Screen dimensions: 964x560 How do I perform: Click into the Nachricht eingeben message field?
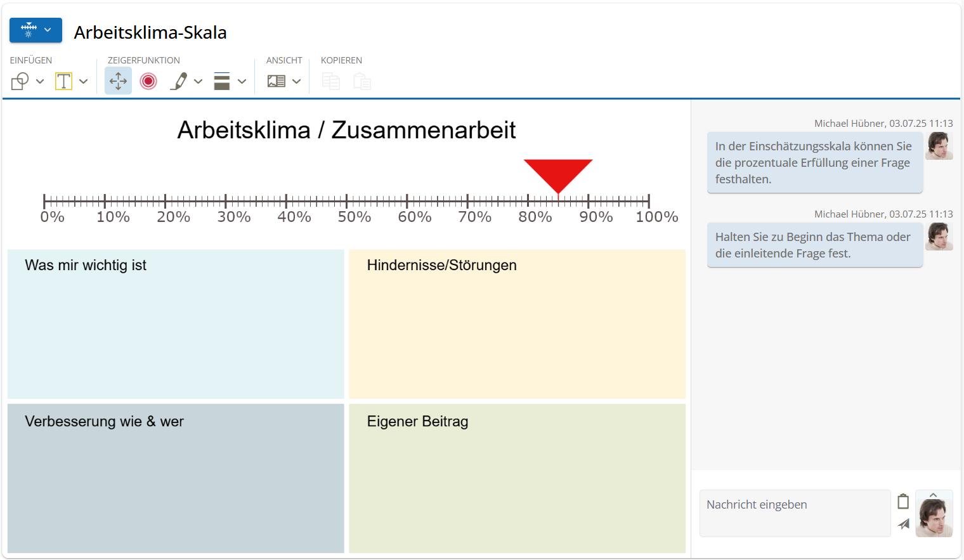[795, 513]
